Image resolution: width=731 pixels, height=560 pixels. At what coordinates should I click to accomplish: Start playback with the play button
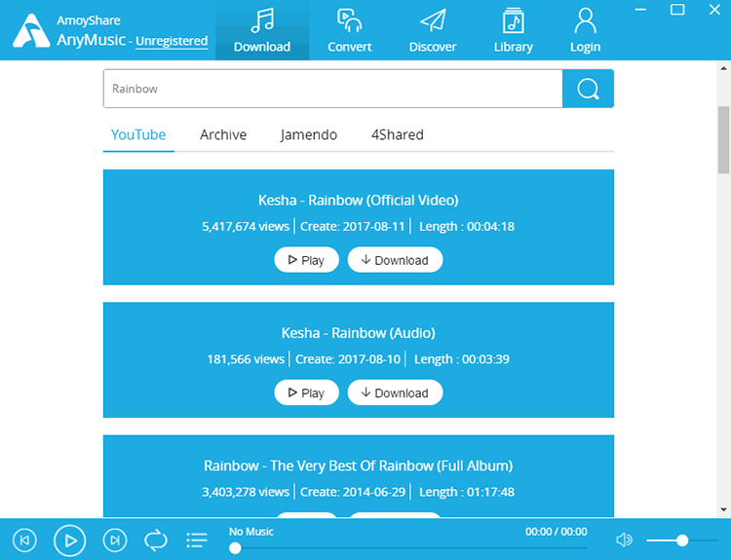click(x=70, y=541)
